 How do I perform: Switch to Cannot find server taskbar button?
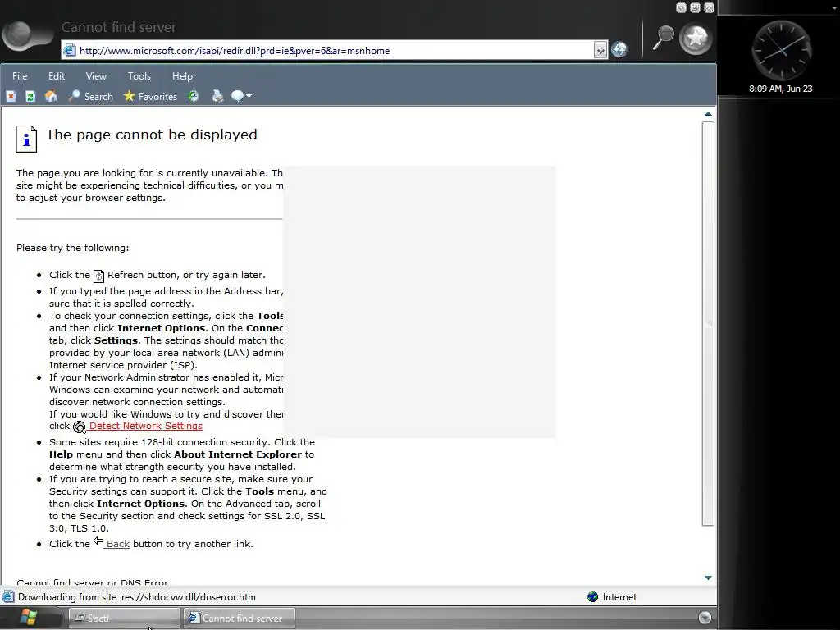pyautogui.click(x=239, y=619)
